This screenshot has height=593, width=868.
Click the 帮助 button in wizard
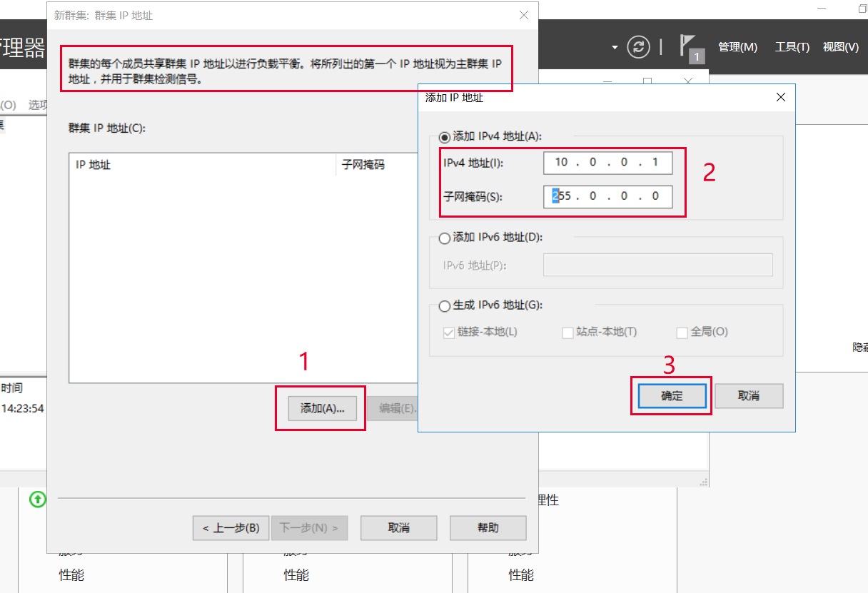(488, 528)
